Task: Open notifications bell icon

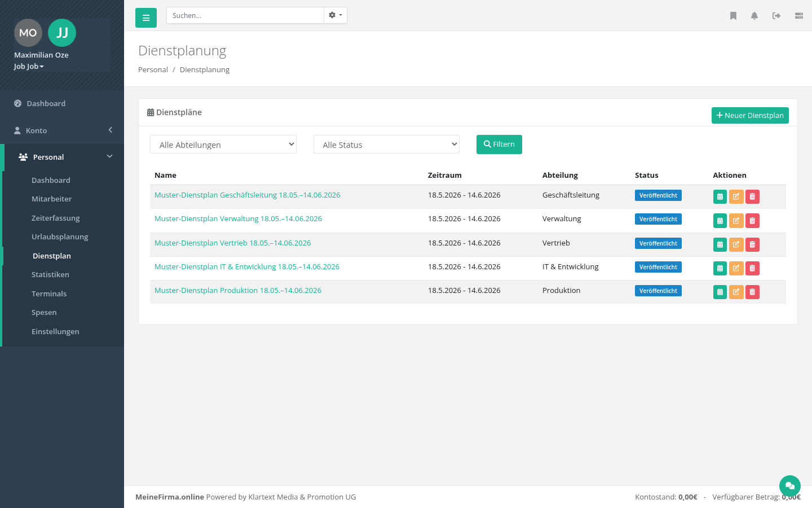Action: tap(754, 16)
